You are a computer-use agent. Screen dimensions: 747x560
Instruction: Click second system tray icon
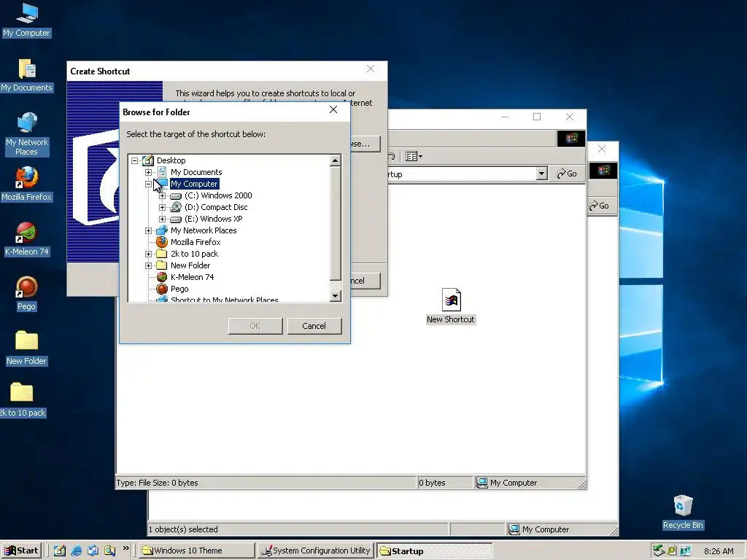pyautogui.click(x=672, y=551)
